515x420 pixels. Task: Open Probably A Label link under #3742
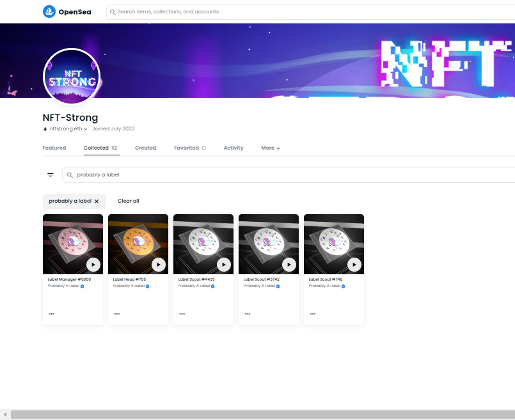click(259, 286)
